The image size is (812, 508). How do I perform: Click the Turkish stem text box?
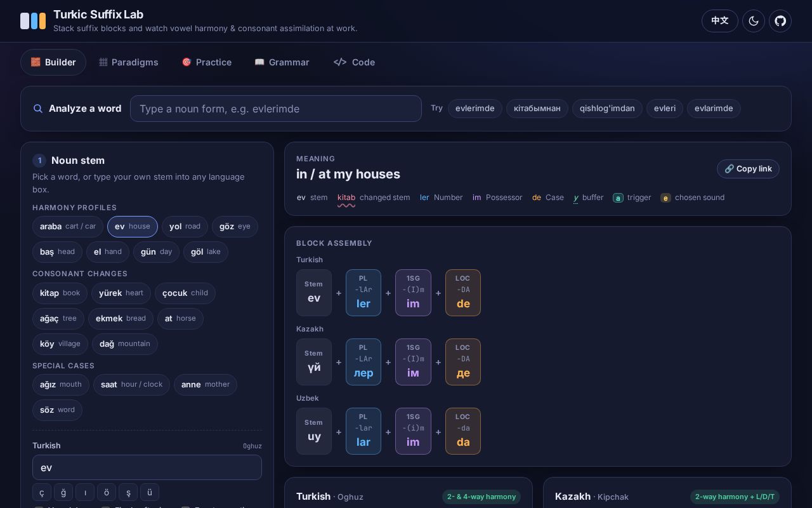[147, 467]
